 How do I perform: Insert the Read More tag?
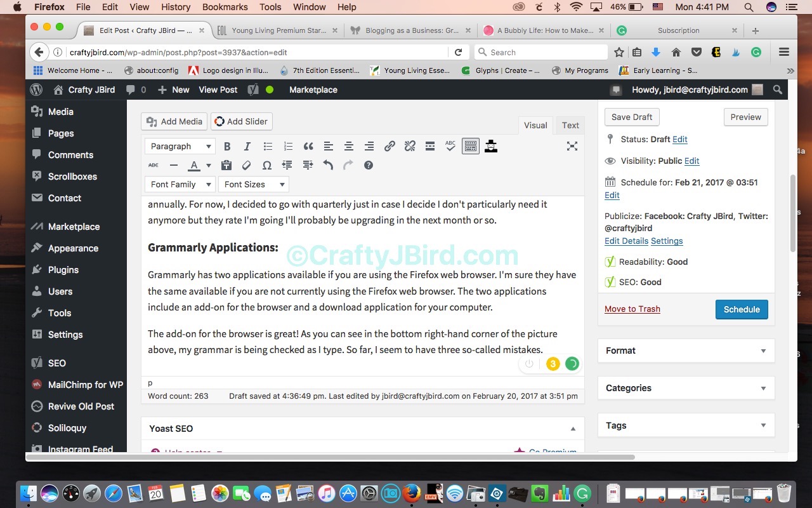(430, 147)
